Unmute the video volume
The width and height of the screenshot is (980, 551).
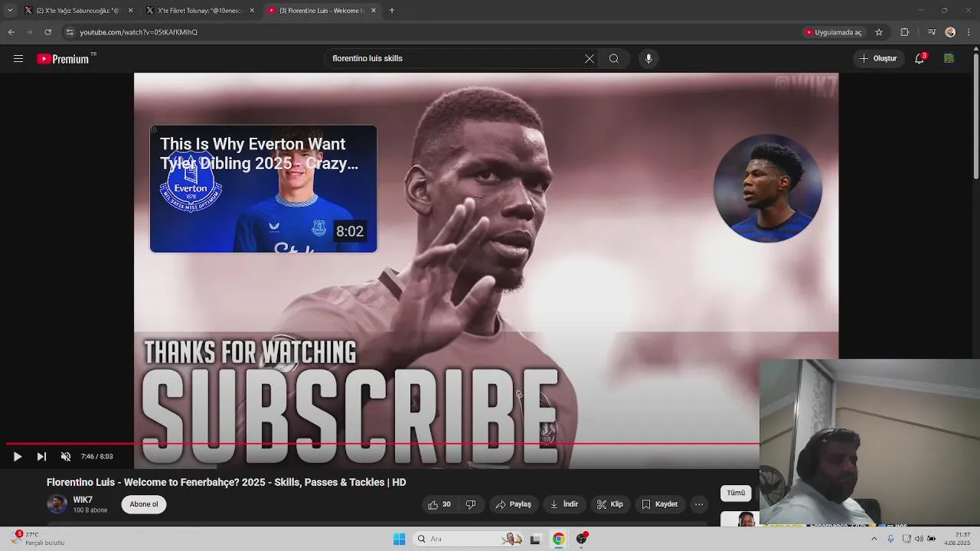click(66, 457)
